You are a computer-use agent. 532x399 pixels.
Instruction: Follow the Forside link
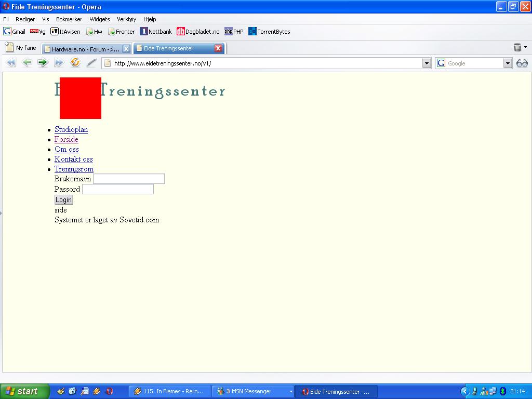click(66, 139)
